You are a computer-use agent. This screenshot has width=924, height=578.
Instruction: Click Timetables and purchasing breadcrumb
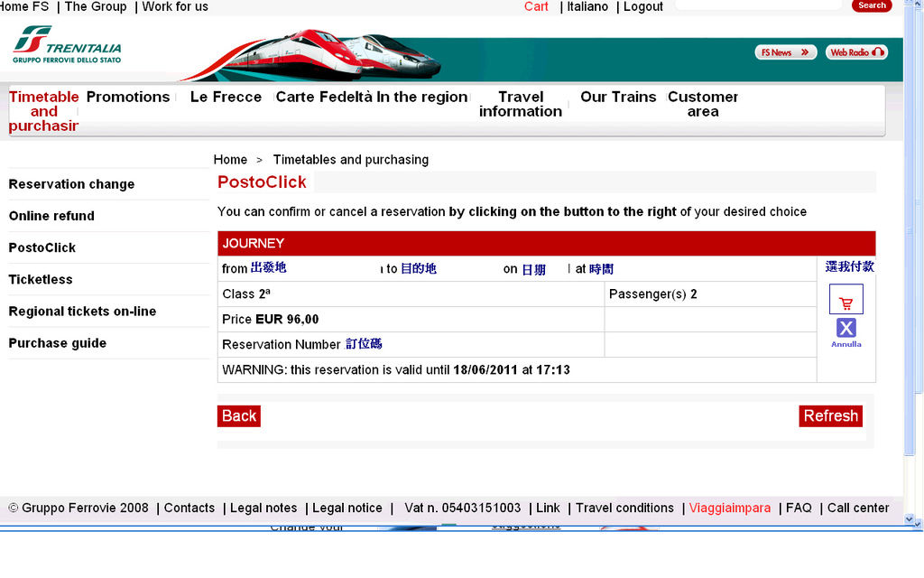[x=351, y=160]
